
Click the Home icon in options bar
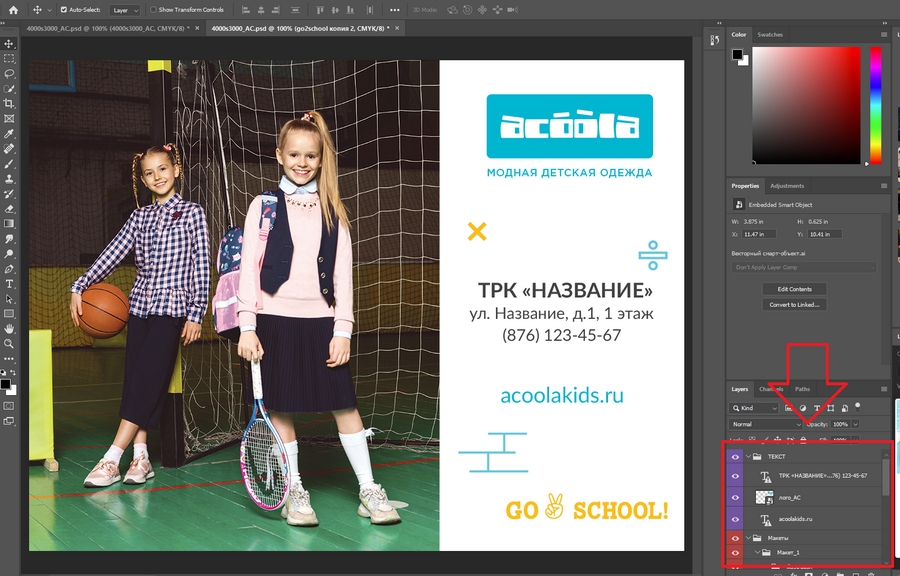[x=13, y=10]
